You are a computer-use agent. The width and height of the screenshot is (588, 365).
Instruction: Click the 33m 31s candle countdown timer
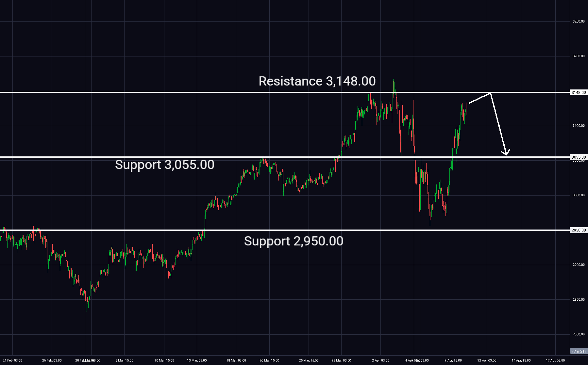[x=579, y=351]
